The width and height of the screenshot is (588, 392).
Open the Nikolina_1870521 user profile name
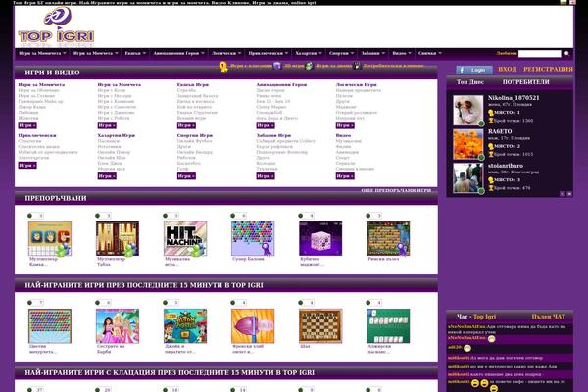(x=514, y=98)
